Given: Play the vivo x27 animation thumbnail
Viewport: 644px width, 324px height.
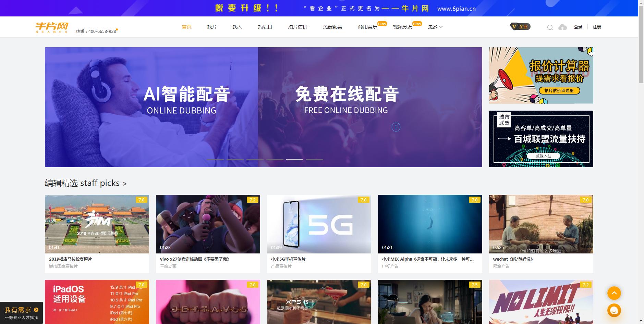Looking at the screenshot, I should click(208, 224).
